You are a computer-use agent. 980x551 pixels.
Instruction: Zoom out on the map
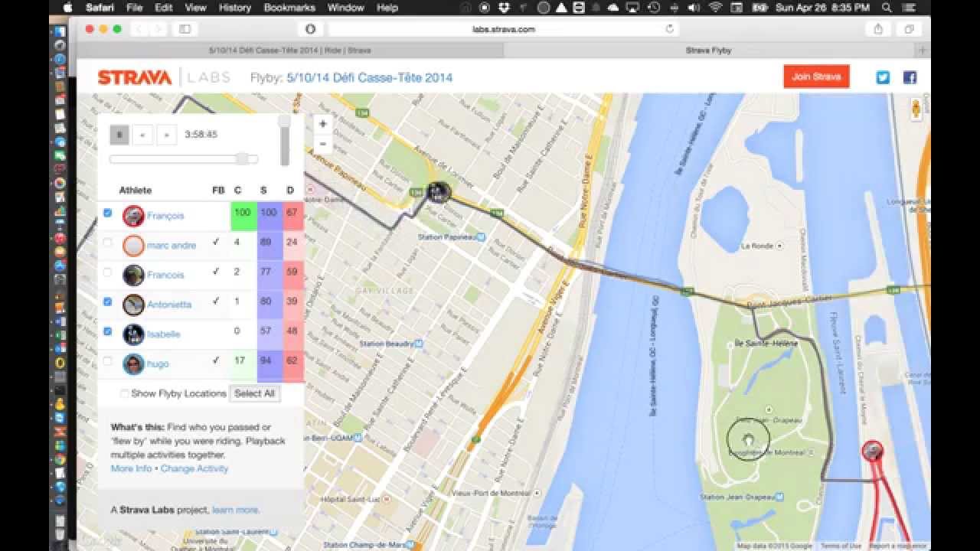click(323, 143)
